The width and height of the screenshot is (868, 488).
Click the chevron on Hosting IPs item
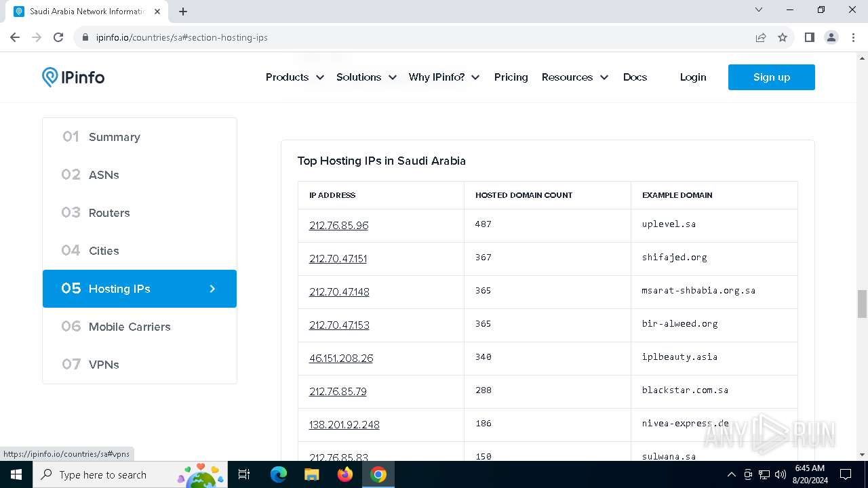(x=212, y=289)
